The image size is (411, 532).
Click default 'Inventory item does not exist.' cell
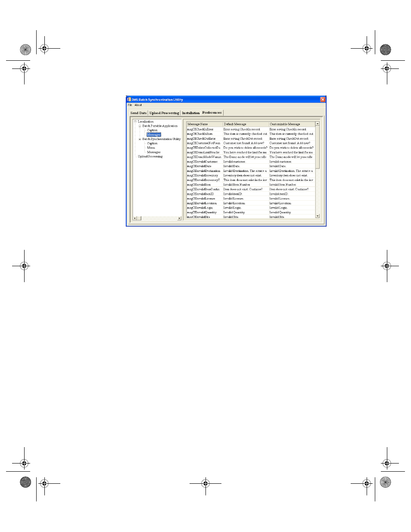[246, 175]
